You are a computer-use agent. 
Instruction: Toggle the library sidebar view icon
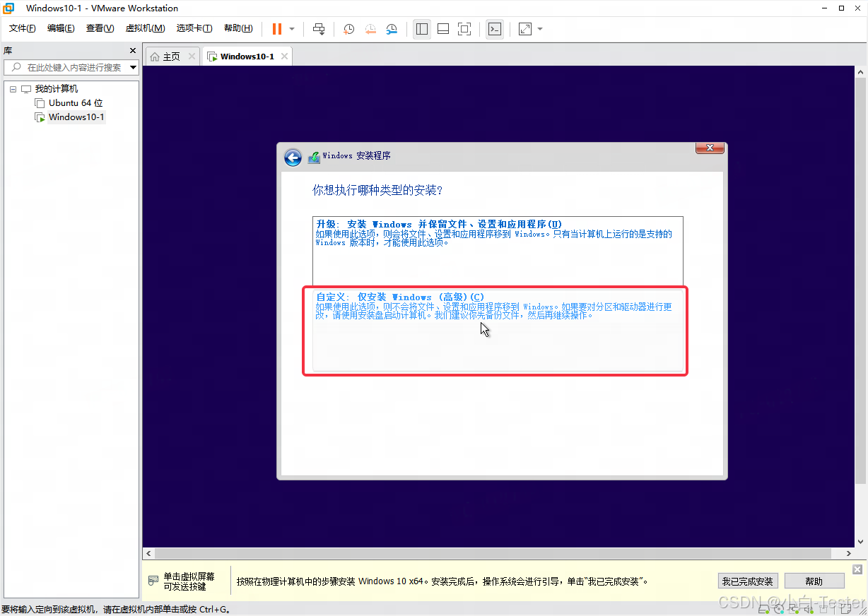tap(422, 29)
